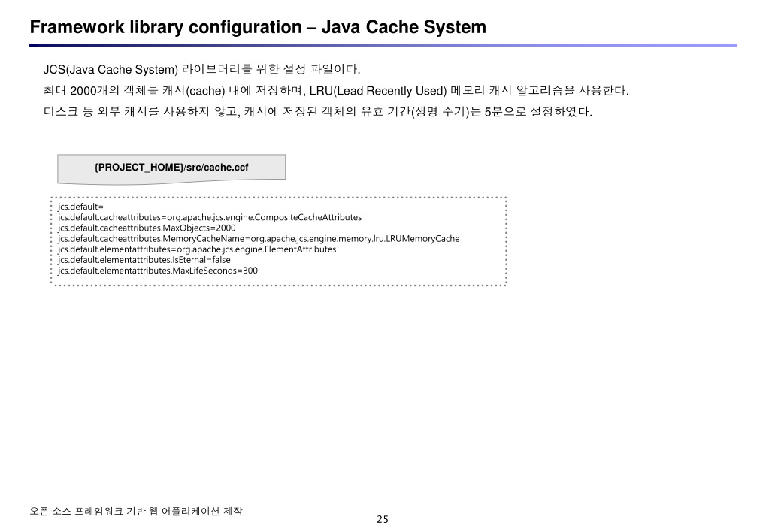Viewport: 769px width, 532px height.
Task: Click the sentence starting '디스크 등 외부 캐시를 사용하지 않고'
Action: (x=318, y=112)
